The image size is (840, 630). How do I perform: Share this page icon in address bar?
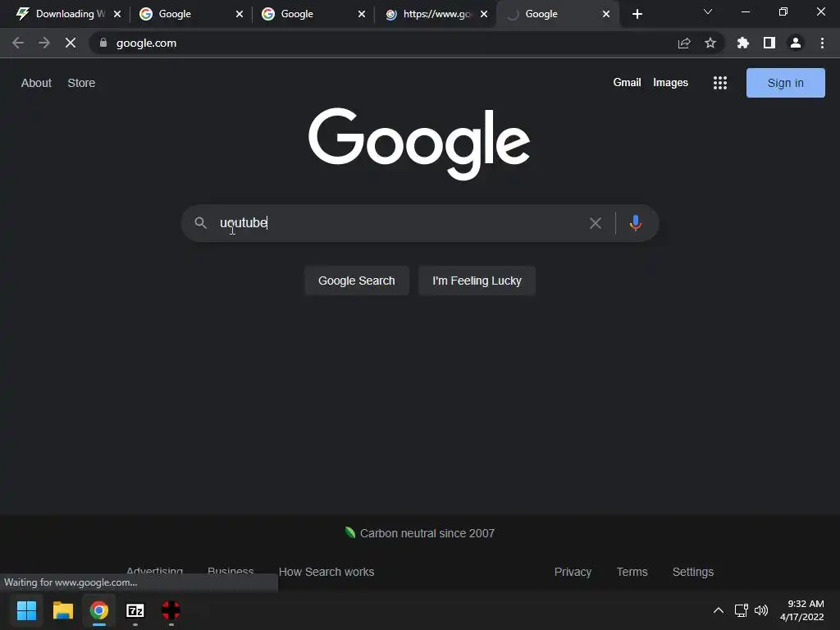click(x=684, y=43)
